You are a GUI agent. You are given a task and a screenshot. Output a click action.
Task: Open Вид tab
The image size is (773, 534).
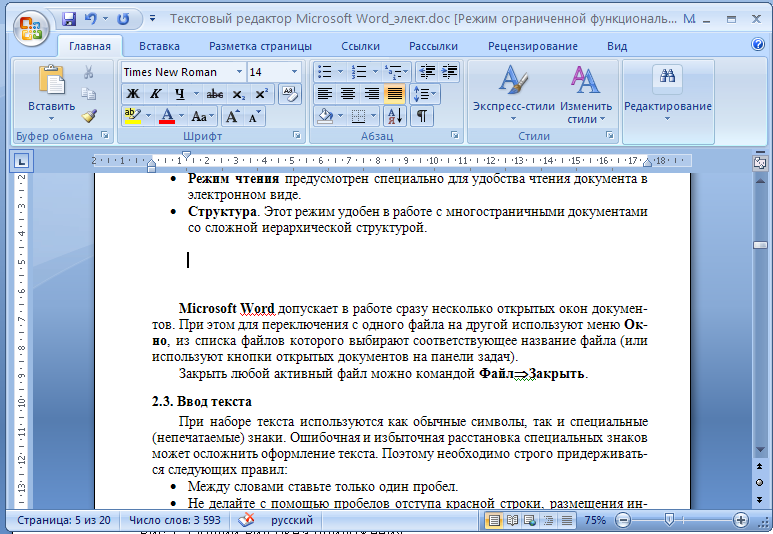click(x=617, y=46)
